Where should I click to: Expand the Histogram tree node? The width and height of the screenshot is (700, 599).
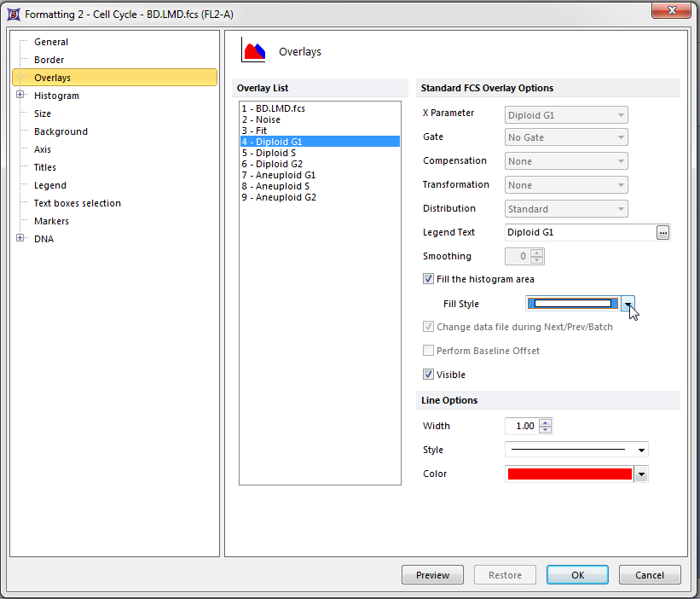coord(20,96)
